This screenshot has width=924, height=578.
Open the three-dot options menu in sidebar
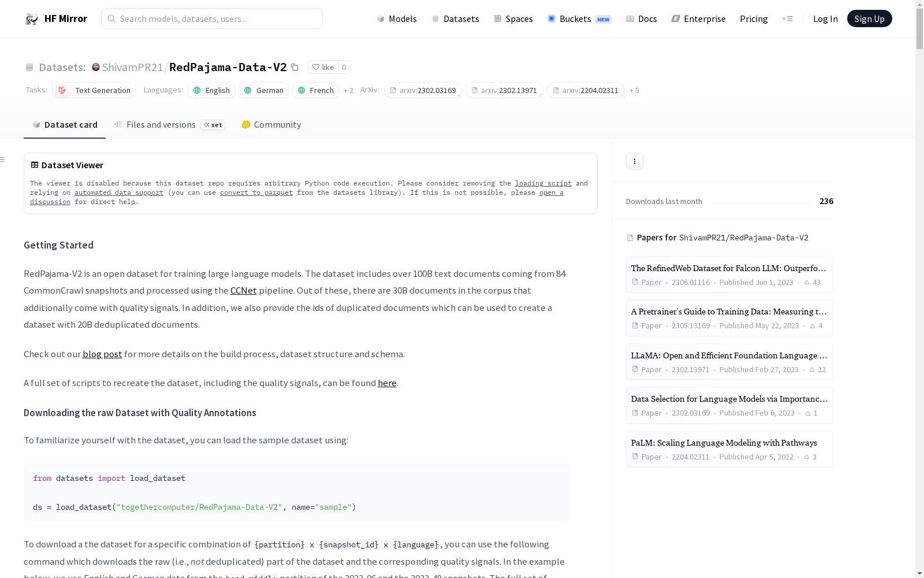pos(635,161)
